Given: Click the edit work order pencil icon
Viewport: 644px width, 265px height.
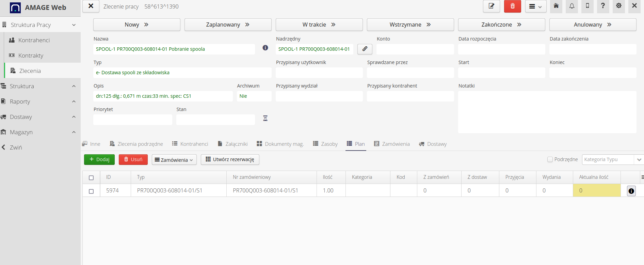Looking at the screenshot, I should tap(491, 6).
